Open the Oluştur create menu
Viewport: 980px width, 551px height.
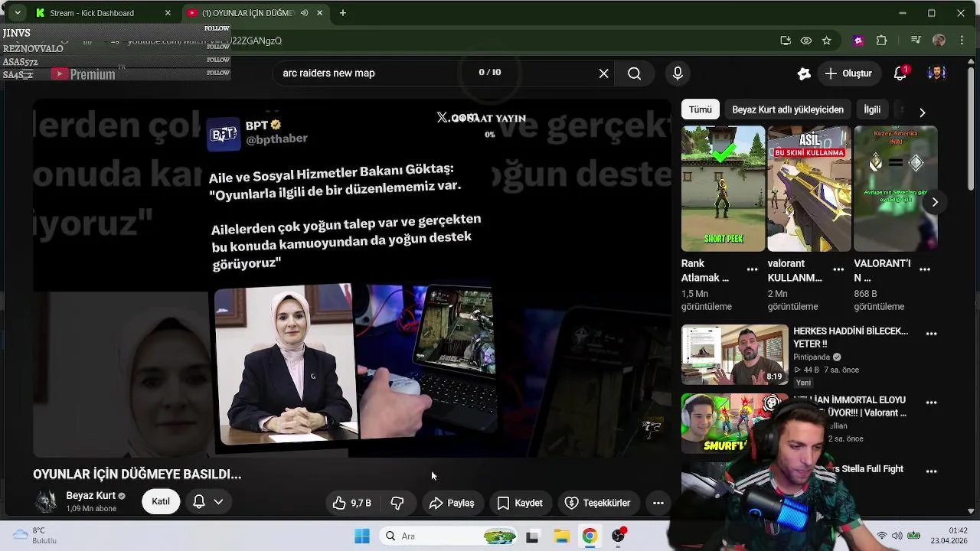tap(848, 73)
